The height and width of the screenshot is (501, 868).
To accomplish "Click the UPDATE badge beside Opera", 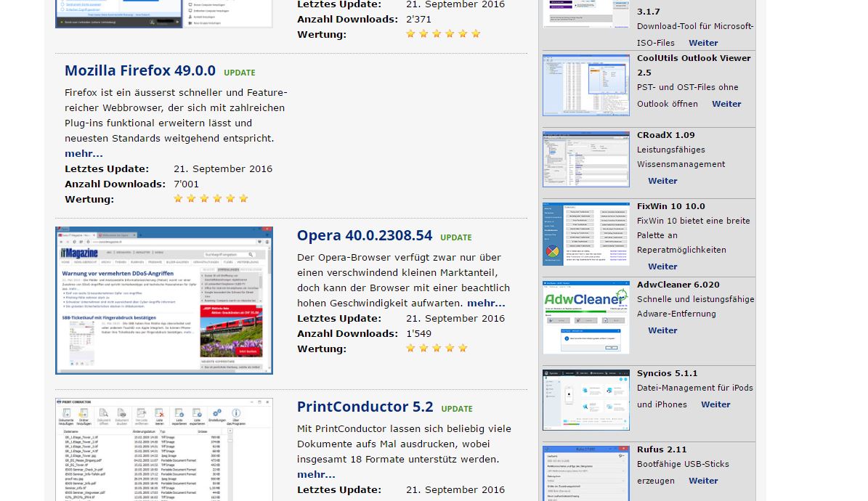I will click(x=456, y=237).
